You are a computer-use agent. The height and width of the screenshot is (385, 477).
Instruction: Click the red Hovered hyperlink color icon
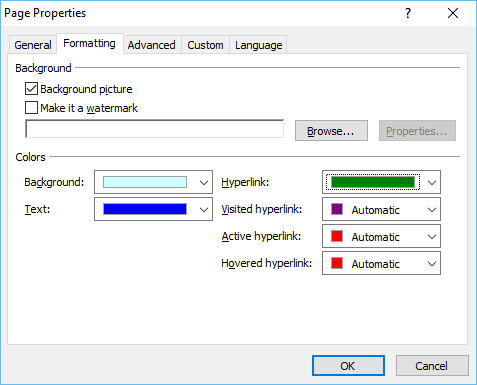[337, 263]
